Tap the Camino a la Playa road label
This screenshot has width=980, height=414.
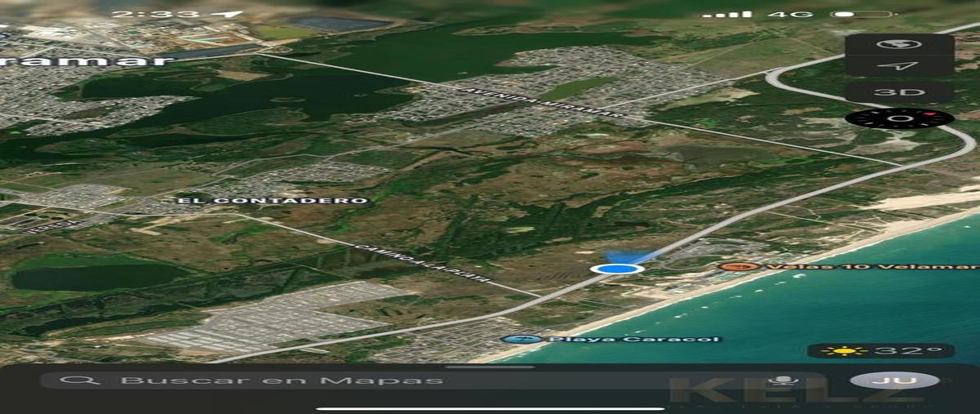[x=421, y=263]
